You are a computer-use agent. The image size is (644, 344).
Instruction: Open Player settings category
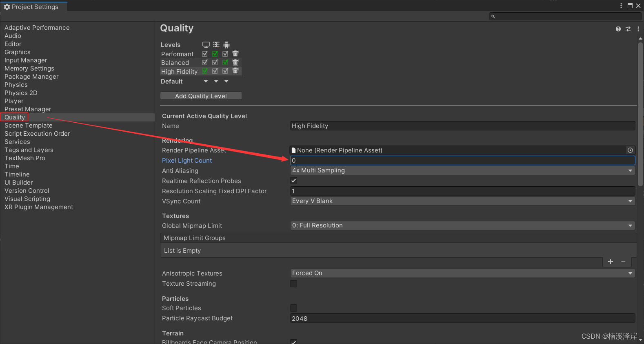[14, 101]
